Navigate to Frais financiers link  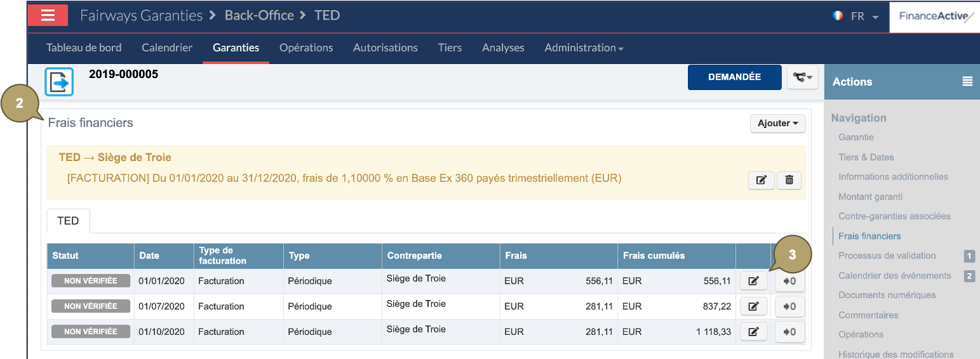coord(869,236)
